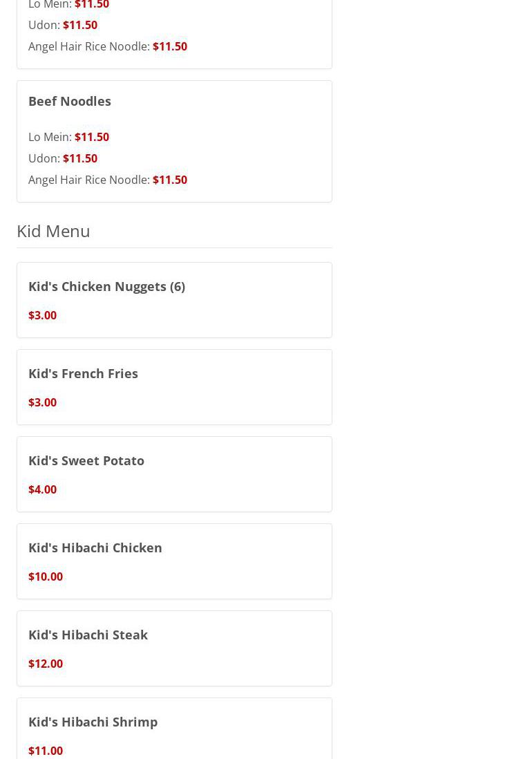Click the Beef Noodles item title
532x759 pixels.
click(70, 101)
